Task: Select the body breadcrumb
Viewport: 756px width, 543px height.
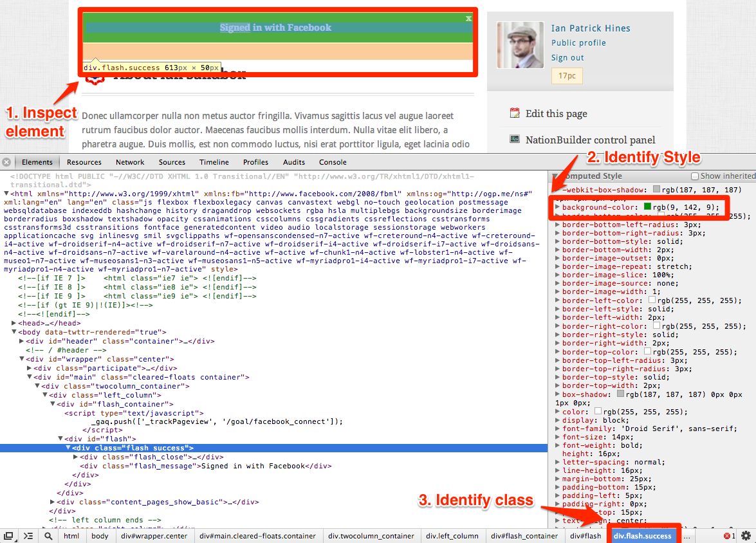Action: point(100,536)
